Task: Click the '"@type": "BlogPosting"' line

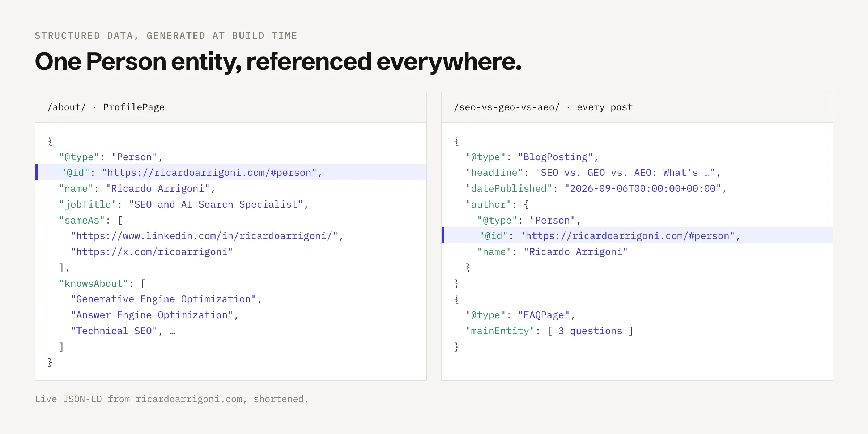Action: [x=532, y=157]
